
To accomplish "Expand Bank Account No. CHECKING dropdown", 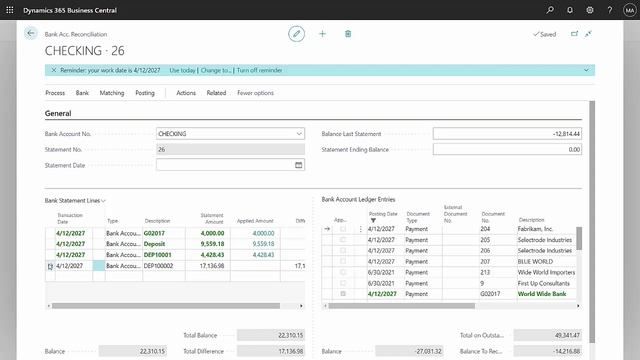I will click(x=299, y=133).
